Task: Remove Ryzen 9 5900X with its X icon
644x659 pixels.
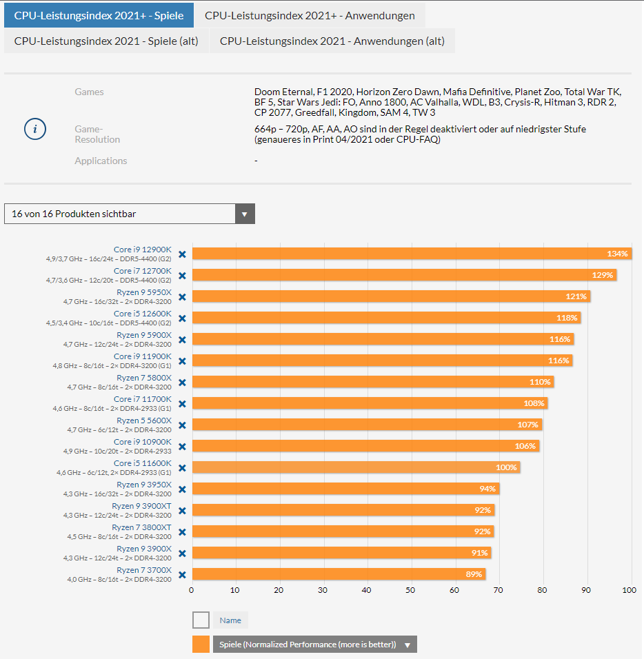Action: point(182,340)
